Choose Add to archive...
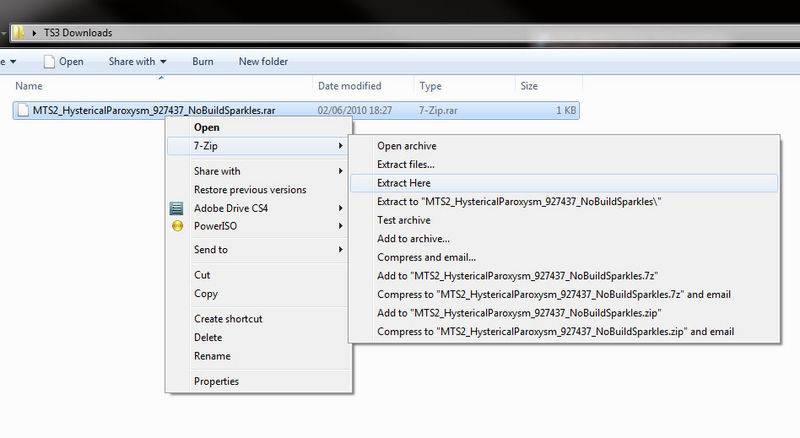The width and height of the screenshot is (800, 438). pos(413,238)
